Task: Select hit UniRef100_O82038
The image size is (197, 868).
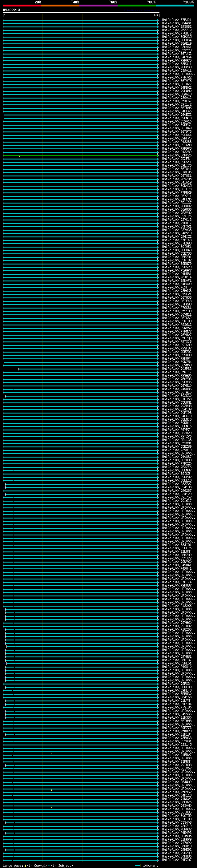Action: 176,460
